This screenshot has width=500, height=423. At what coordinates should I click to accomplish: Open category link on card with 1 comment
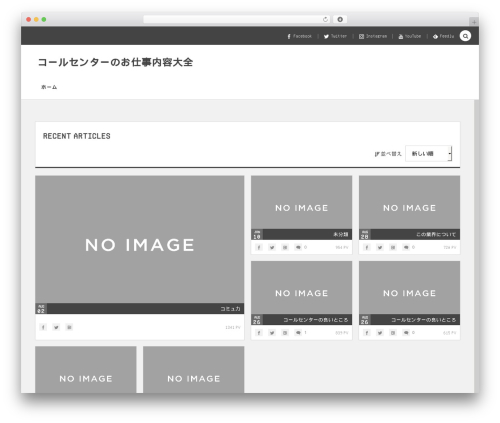(x=316, y=320)
